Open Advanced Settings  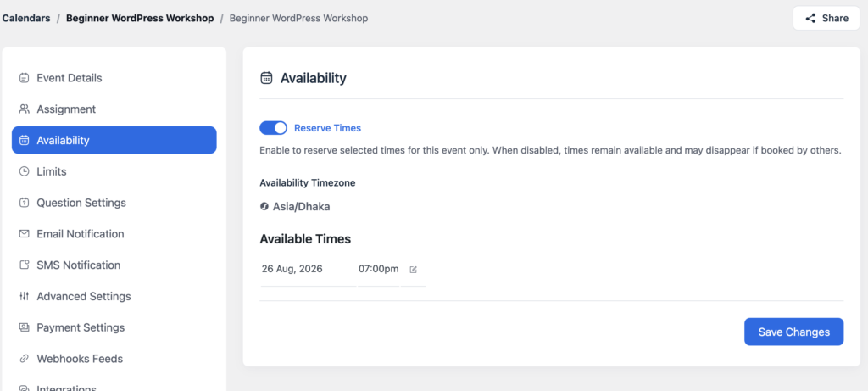[x=114, y=296]
